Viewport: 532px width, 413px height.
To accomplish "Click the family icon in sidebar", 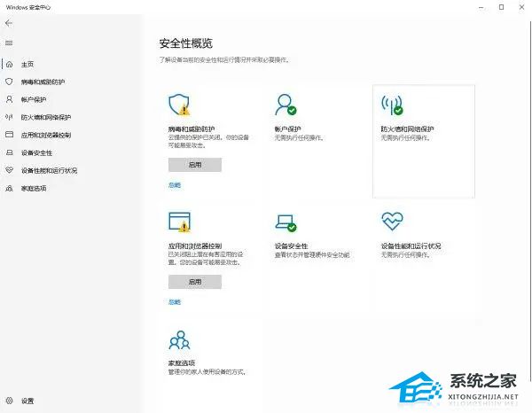I will (9, 188).
